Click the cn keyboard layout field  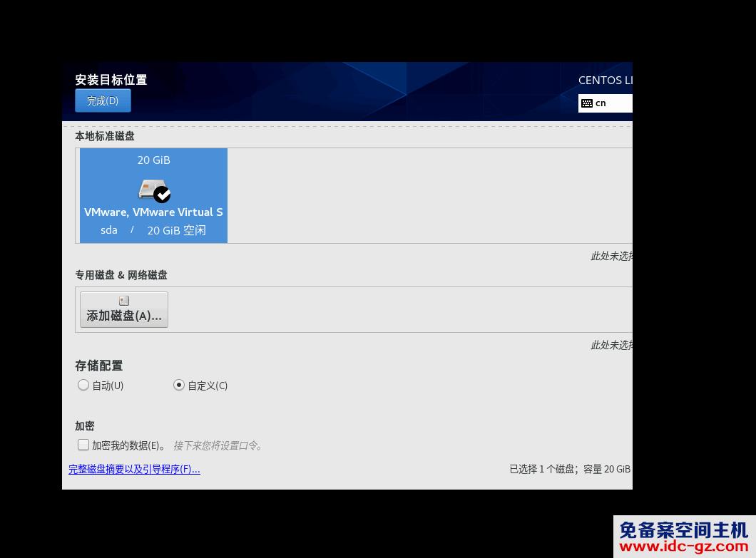click(x=605, y=103)
